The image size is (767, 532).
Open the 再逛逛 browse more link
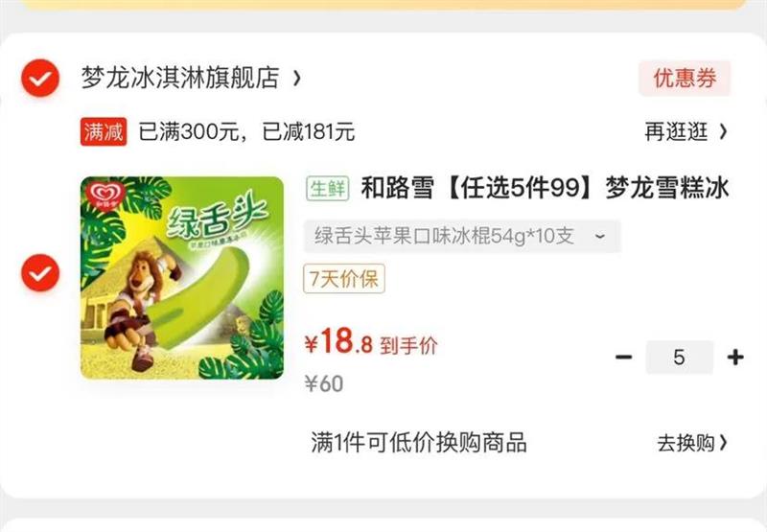(676, 132)
